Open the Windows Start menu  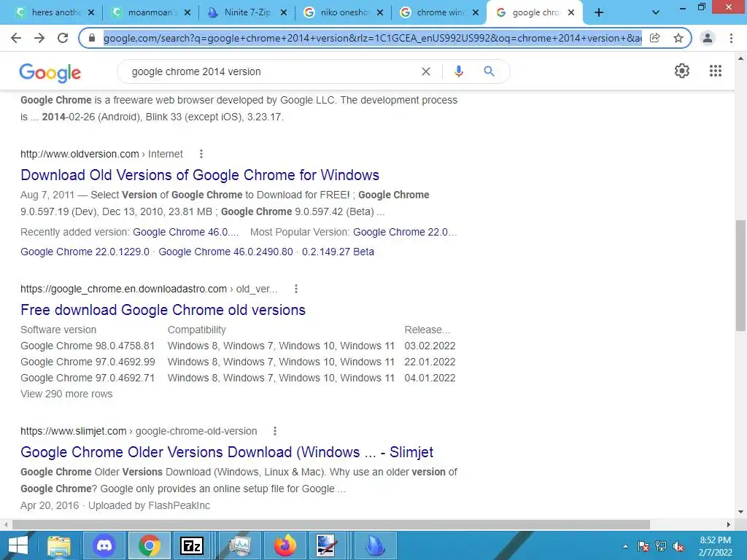click(18, 545)
